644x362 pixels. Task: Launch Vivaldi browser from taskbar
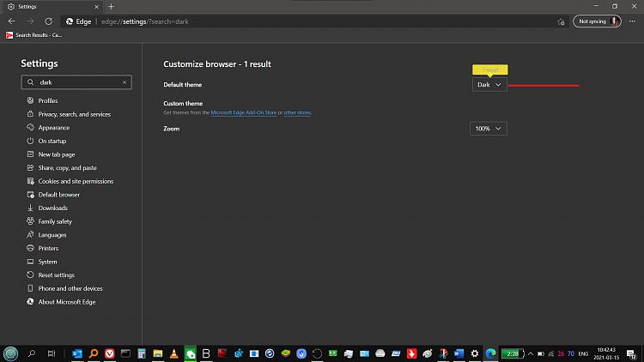(109, 353)
